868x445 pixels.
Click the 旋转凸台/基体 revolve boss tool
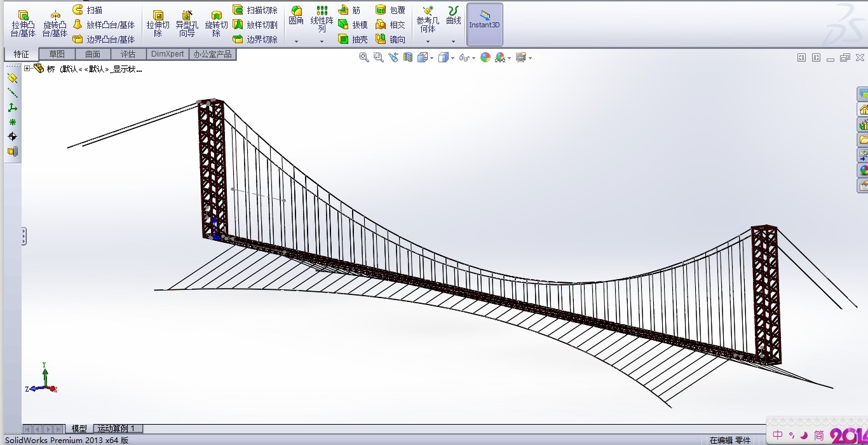click(55, 24)
